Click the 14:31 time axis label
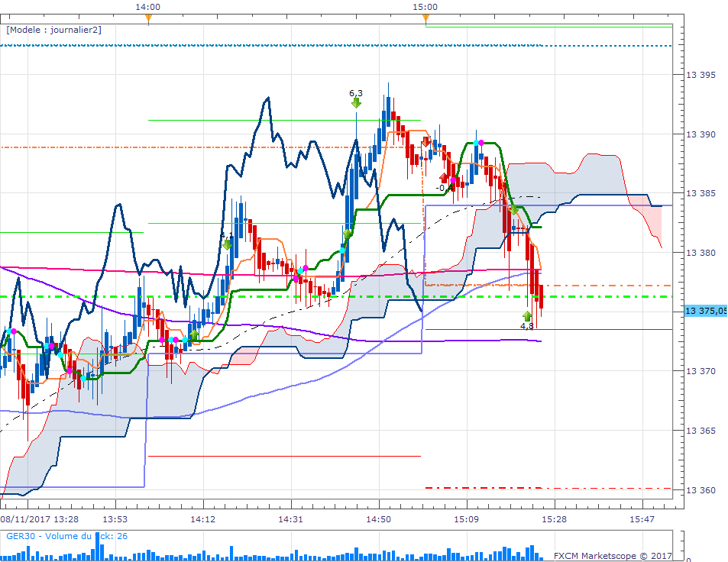The height and width of the screenshot is (562, 728). [x=290, y=519]
